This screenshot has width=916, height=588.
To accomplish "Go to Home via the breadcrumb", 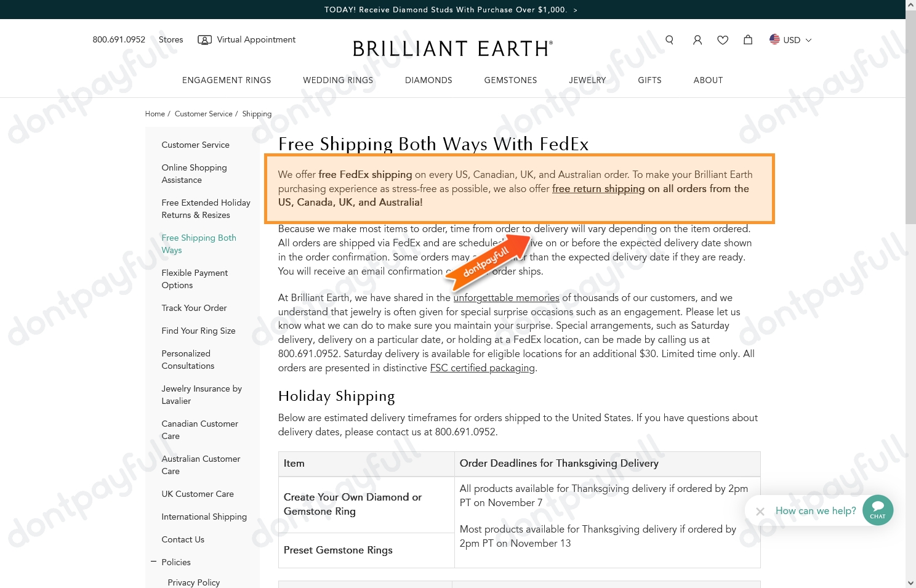I will tap(155, 113).
